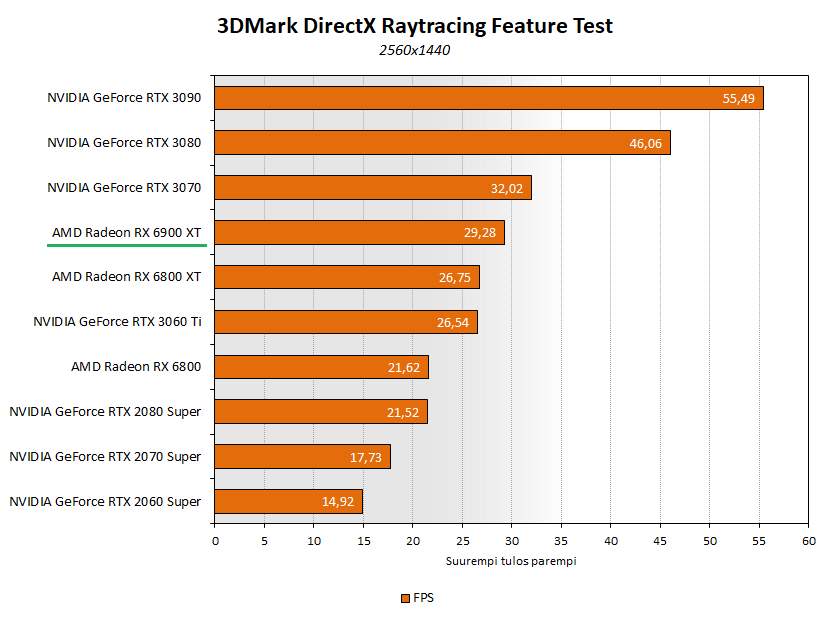Select the bar value '46,06'
Screen dimensions: 830x620
(x=645, y=143)
